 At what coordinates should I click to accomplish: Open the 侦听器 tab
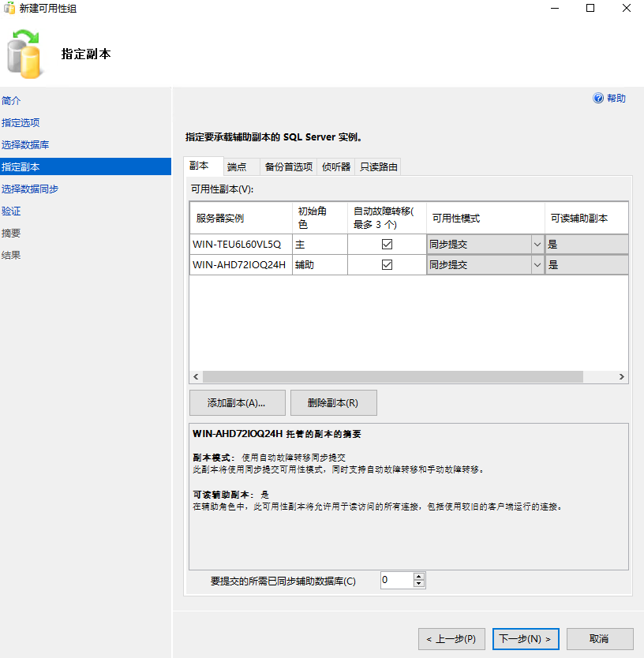336,167
